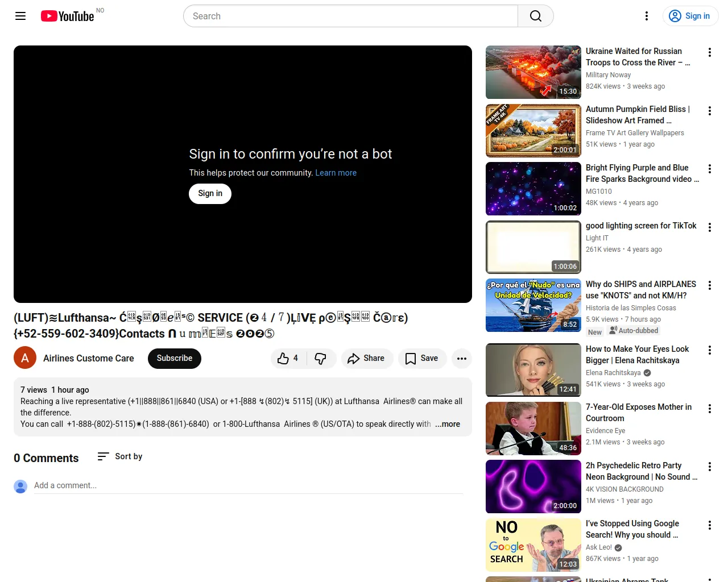Click the search magnifier button
Screen dimensions: 728x582
pyautogui.click(x=535, y=16)
